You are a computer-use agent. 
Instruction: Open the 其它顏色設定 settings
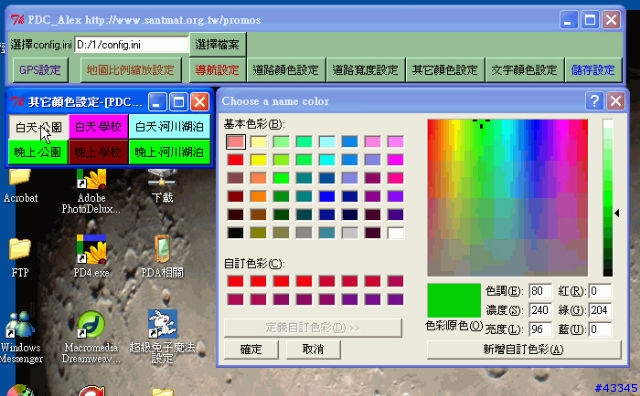[x=444, y=70]
